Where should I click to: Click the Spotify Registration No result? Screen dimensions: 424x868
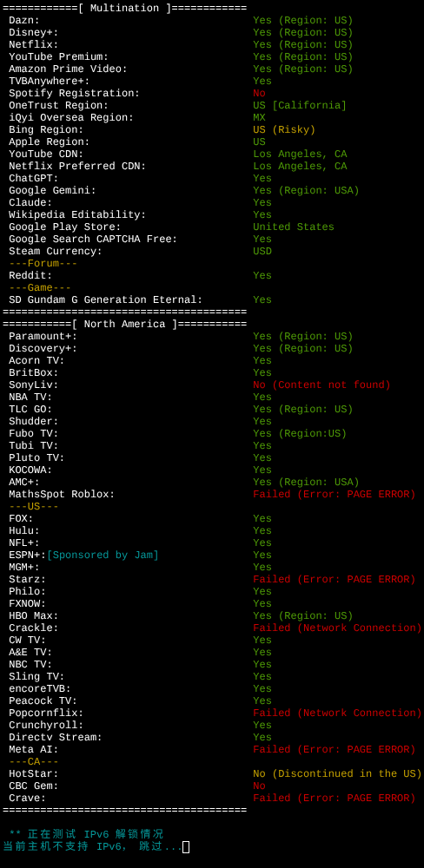260,94
